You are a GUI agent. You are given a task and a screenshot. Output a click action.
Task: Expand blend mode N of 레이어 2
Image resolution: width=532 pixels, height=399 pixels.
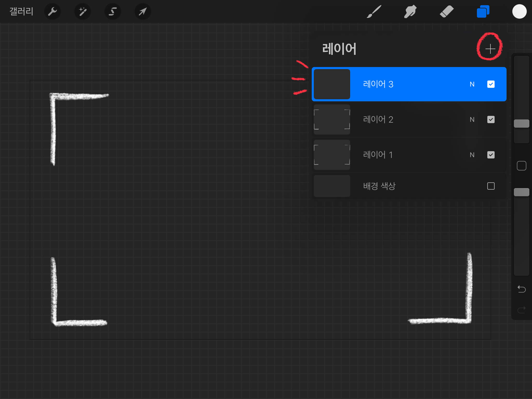[472, 119]
